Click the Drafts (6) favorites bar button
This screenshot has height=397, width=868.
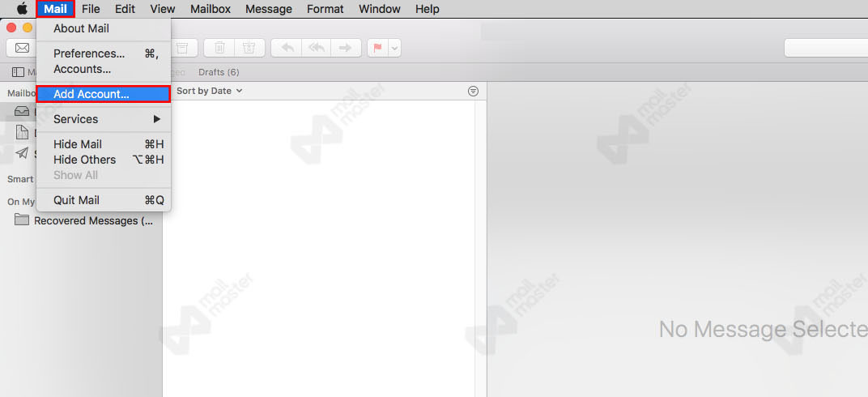click(x=219, y=73)
